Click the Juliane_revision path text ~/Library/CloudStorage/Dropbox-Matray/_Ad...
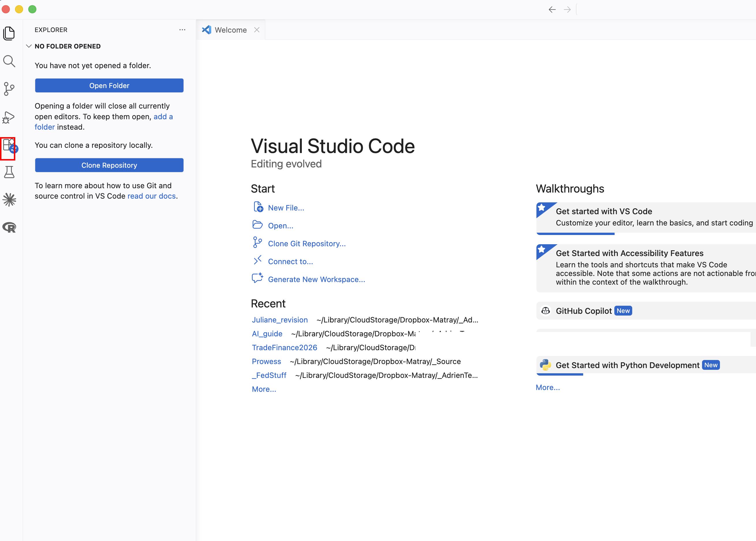Image resolution: width=756 pixels, height=541 pixels. click(397, 320)
